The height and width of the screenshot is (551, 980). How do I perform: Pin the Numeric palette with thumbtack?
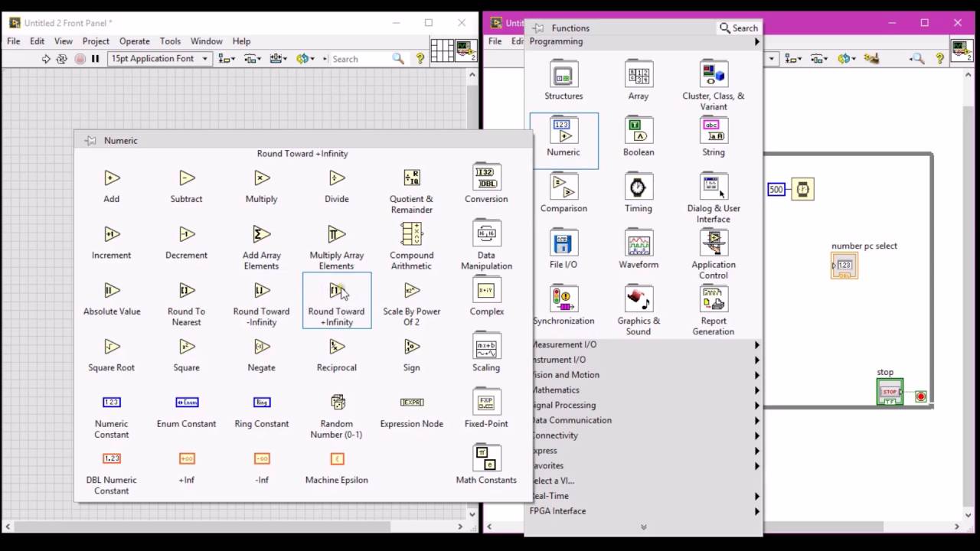pyautogui.click(x=90, y=141)
